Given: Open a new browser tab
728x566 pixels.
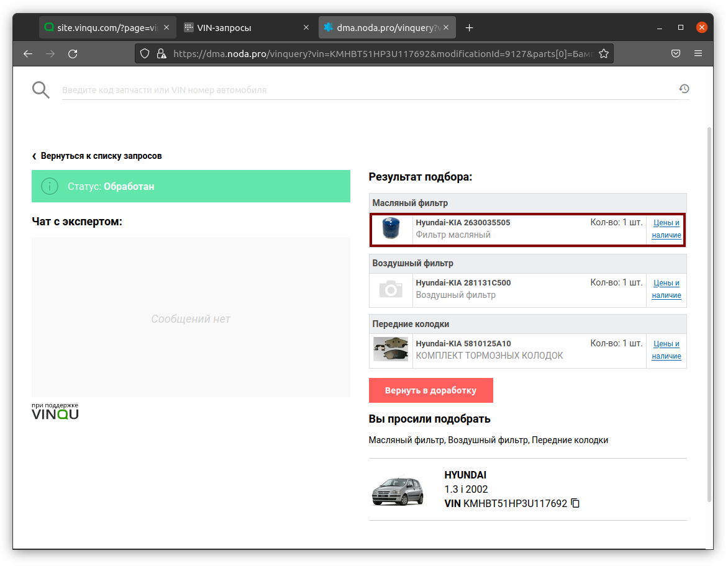Looking at the screenshot, I should point(470,28).
